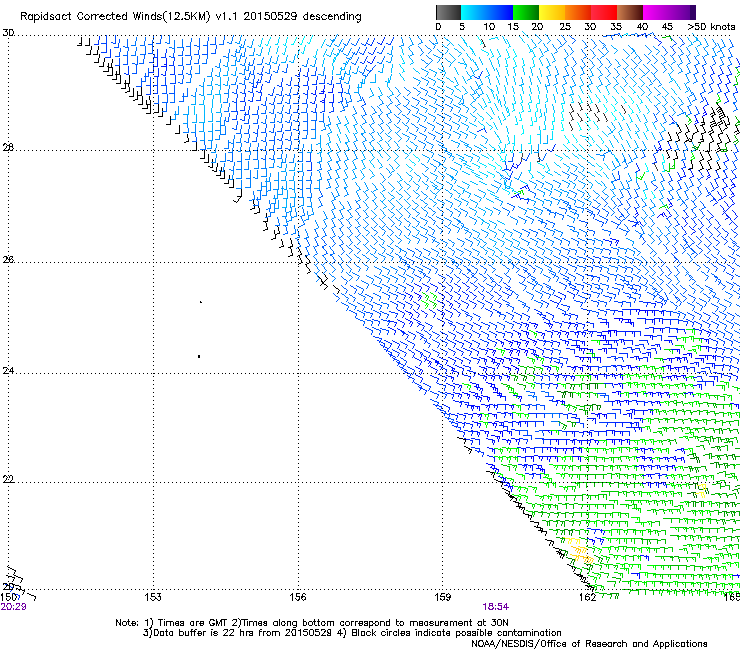This screenshot has width=740, height=650.
Task: Click latitude label '28' on left axis
Action: click(x=8, y=147)
